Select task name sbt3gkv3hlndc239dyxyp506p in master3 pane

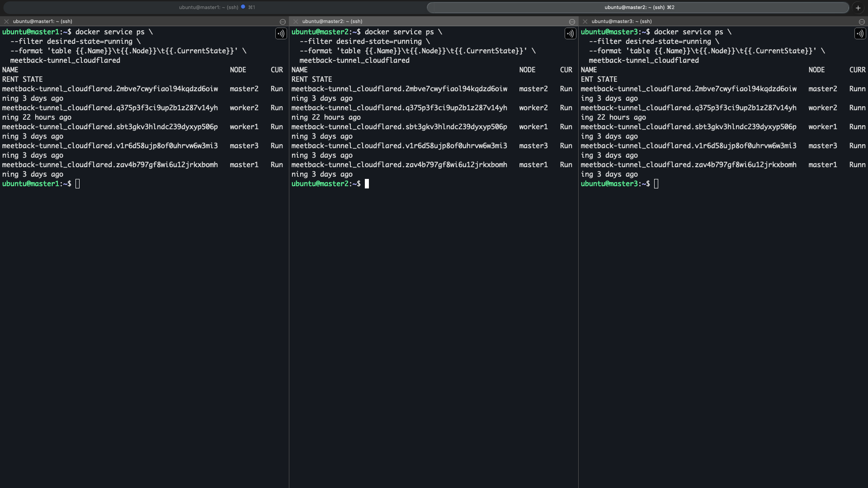(x=689, y=127)
